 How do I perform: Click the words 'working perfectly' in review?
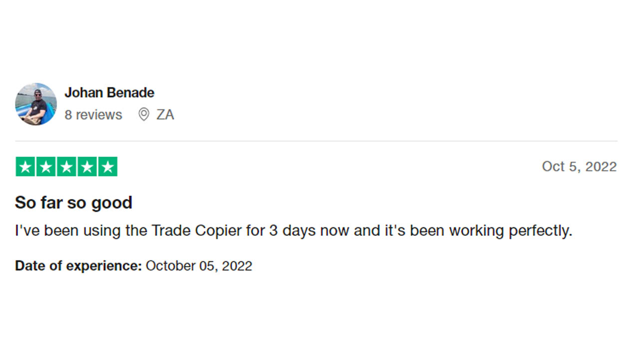[511, 231]
